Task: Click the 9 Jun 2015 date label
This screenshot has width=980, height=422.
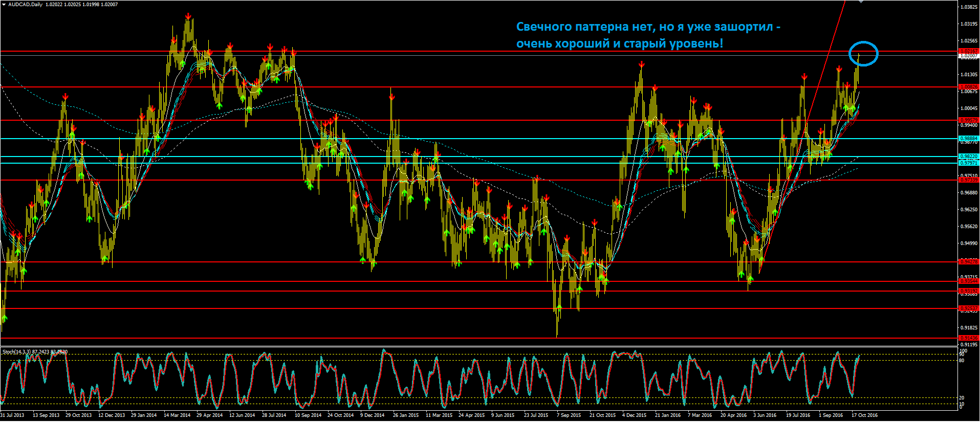Action: pos(503,415)
